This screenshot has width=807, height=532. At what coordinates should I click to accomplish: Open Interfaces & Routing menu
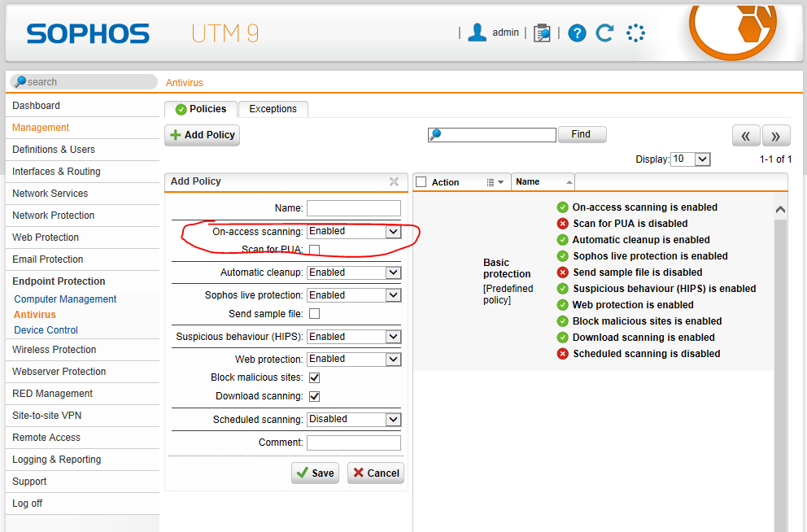(82, 172)
